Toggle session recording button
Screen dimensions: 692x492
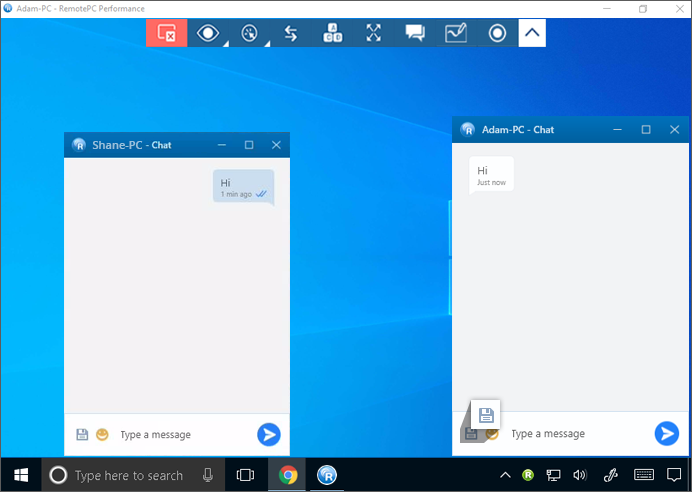pos(497,33)
